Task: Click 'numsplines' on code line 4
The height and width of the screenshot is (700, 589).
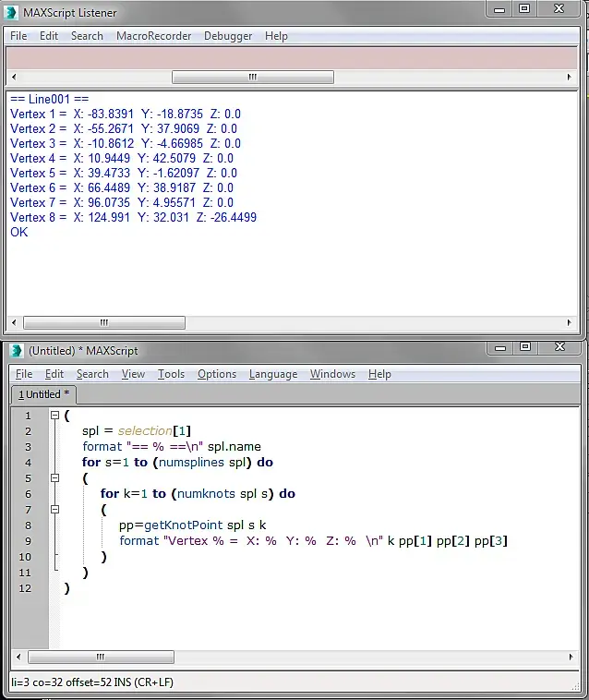Action: tap(191, 462)
